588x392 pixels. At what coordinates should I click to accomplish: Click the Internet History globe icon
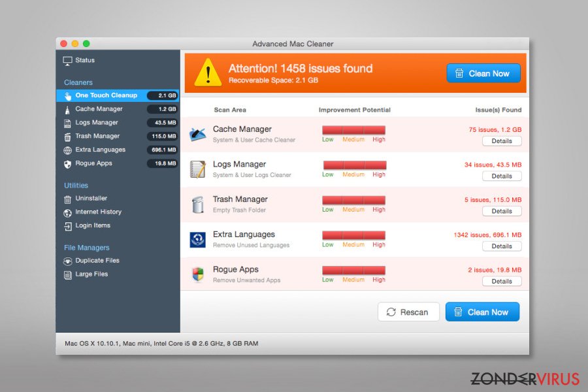click(x=67, y=213)
